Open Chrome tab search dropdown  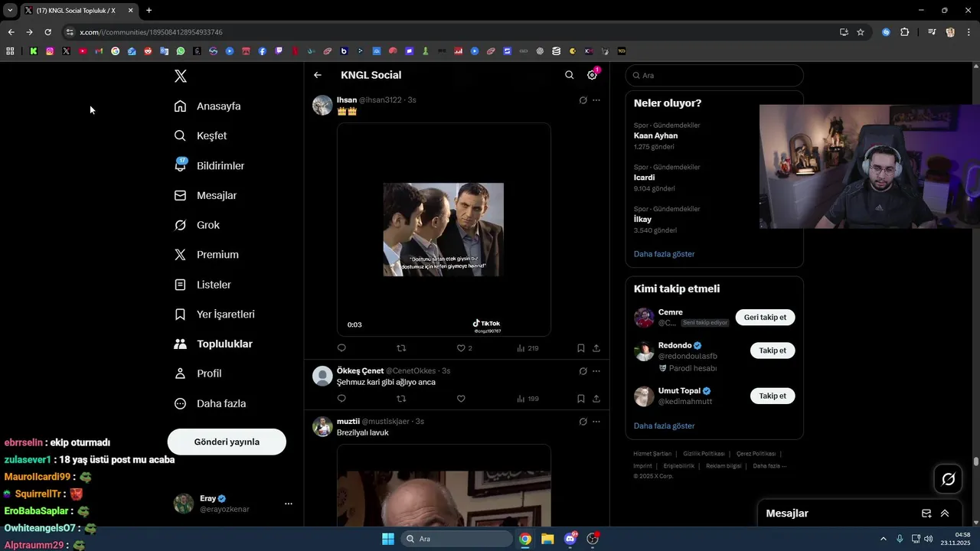click(10, 10)
